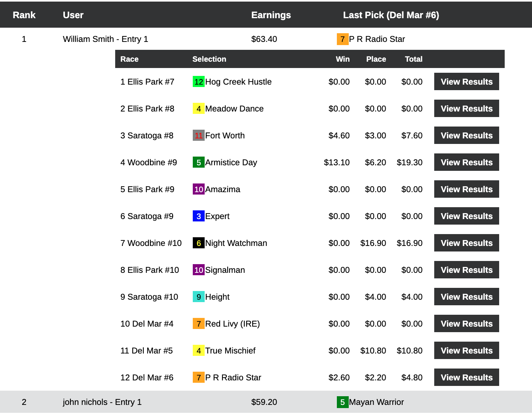
Task: Select the blue 3 badge next to Expert
Action: click(x=198, y=216)
